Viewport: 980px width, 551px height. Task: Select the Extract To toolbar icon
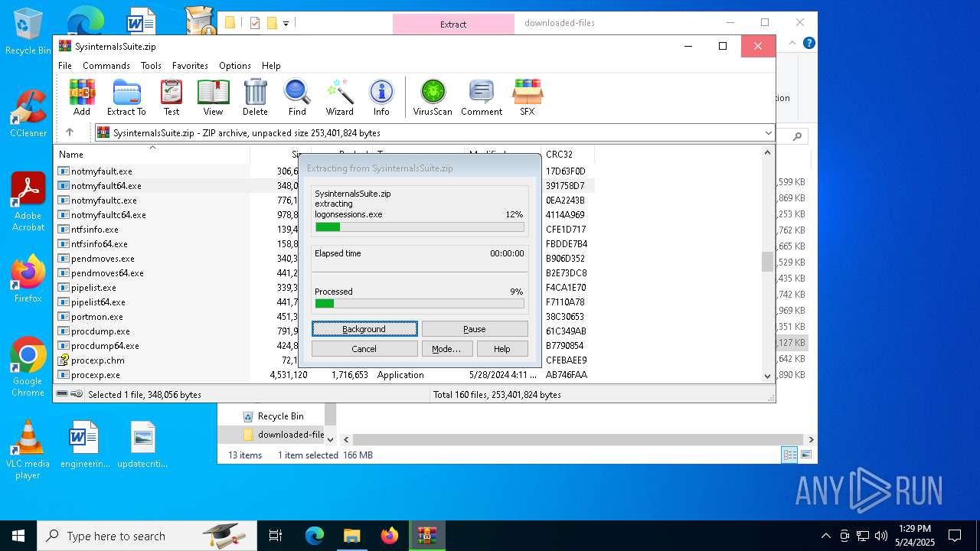126,97
